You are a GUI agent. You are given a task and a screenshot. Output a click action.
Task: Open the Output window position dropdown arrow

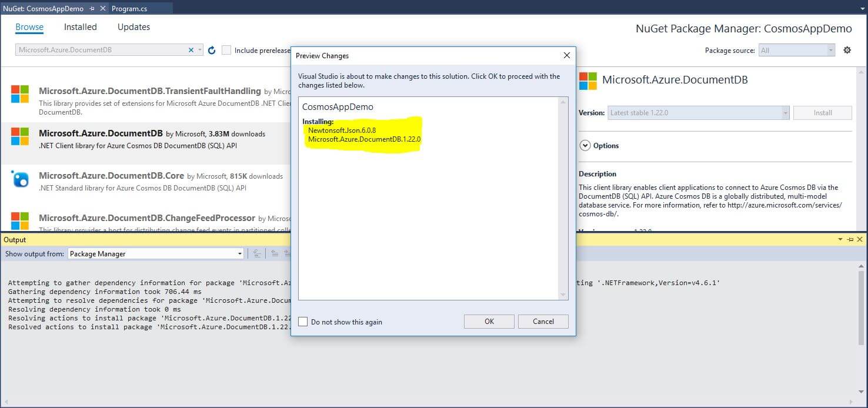[x=840, y=240]
